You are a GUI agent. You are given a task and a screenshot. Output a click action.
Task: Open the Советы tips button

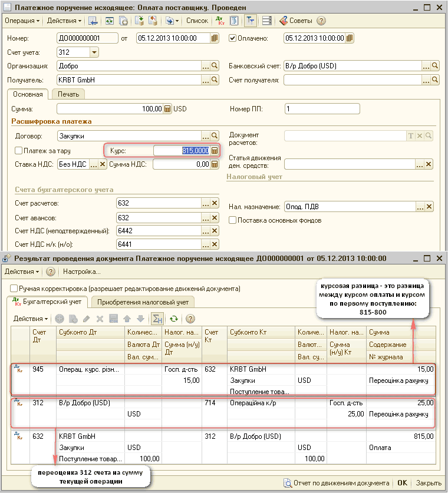[x=295, y=21]
